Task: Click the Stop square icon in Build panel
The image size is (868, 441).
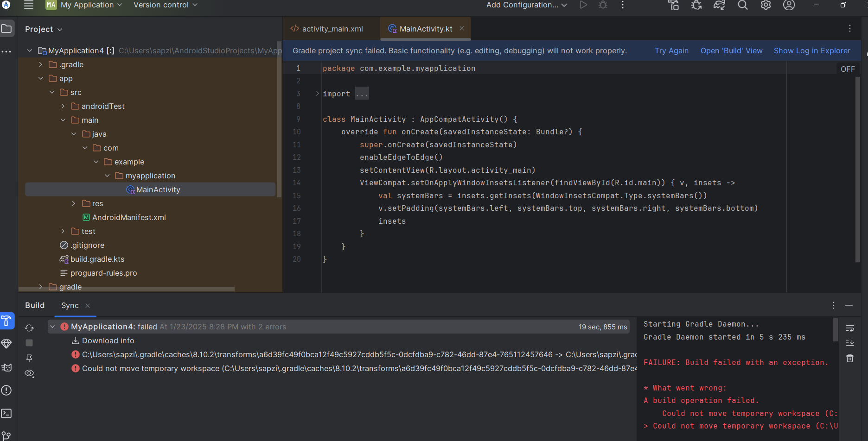Action: point(29,343)
